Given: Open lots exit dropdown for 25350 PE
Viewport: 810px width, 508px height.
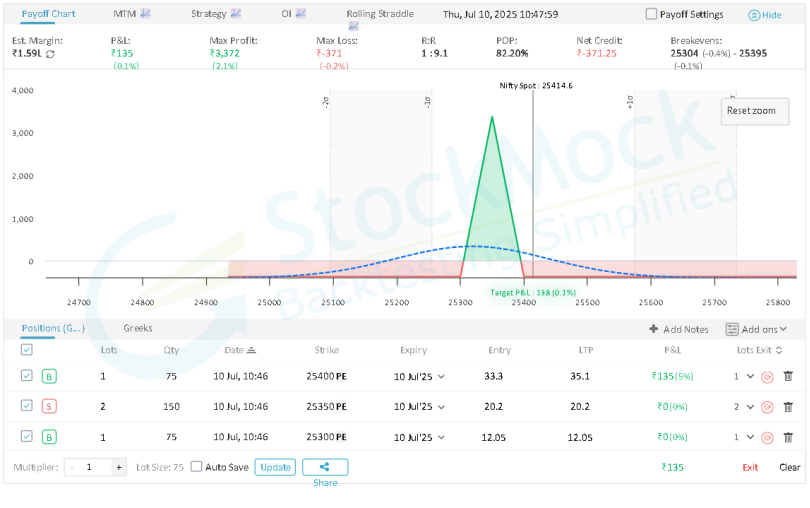Looking at the screenshot, I should tap(750, 407).
